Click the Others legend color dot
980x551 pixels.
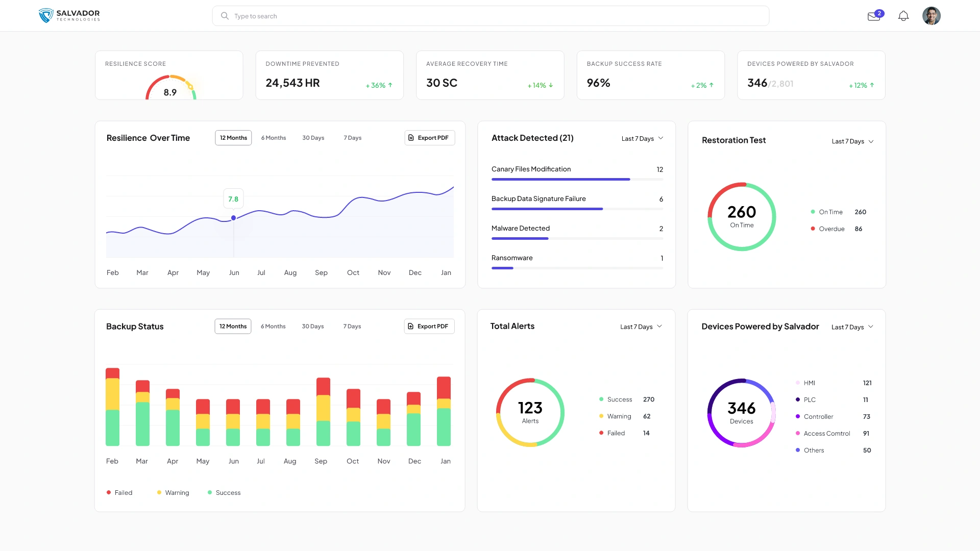pyautogui.click(x=798, y=450)
